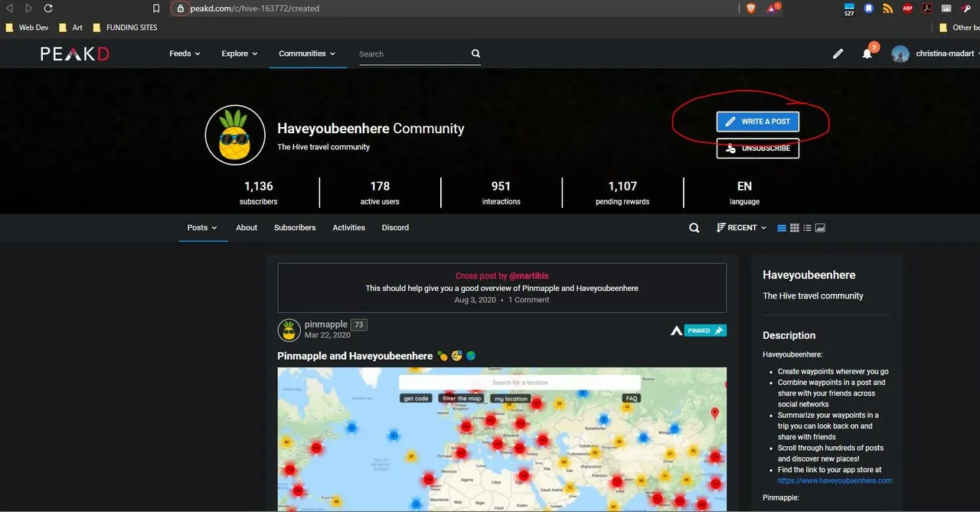
Task: Click the browser reload button
Action: [x=48, y=8]
